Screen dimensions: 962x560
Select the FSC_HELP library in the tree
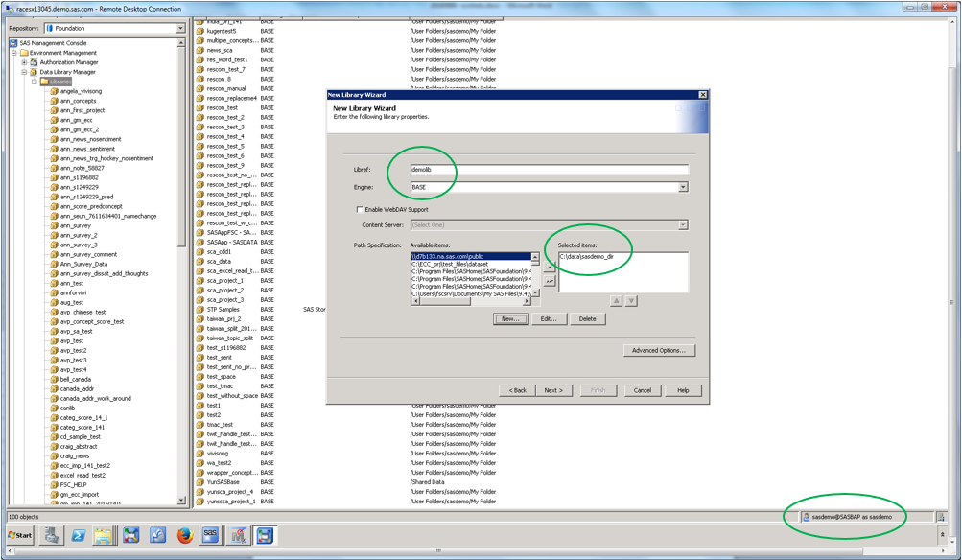point(73,484)
